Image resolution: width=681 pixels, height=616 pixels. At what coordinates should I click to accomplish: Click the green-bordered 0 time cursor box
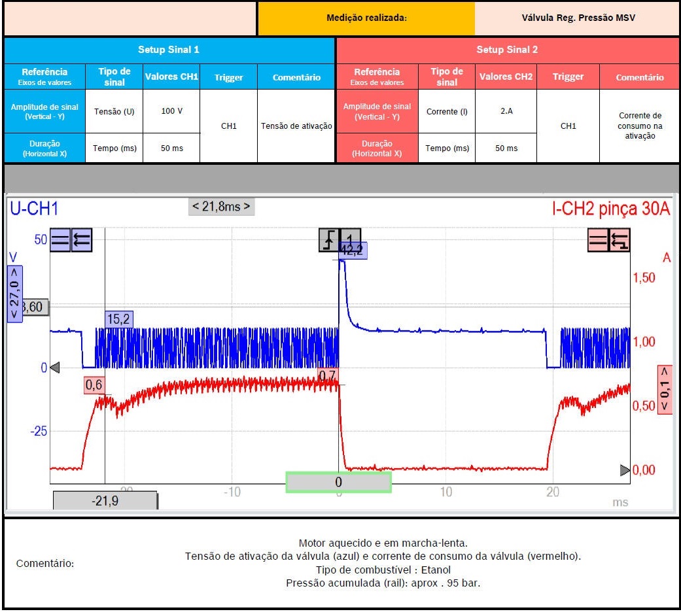tap(338, 482)
